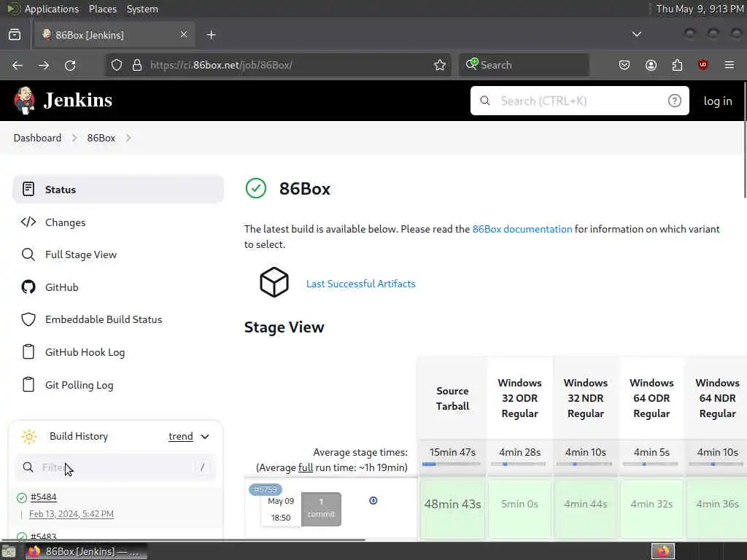Open the build history trend link

tap(181, 437)
